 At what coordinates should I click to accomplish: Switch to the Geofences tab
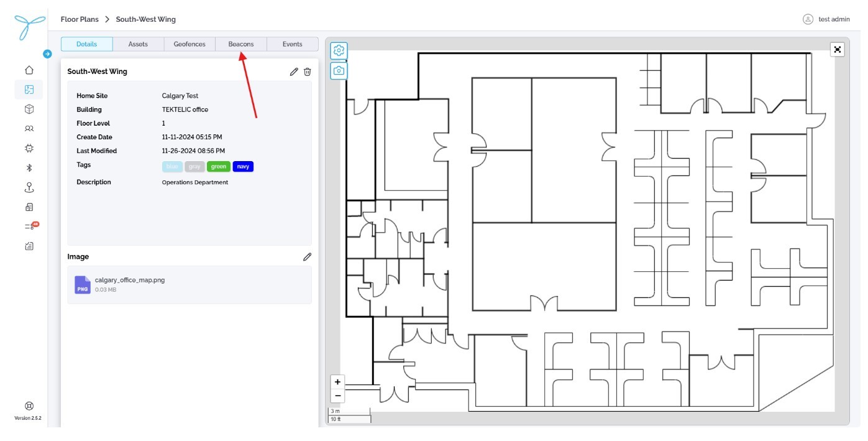pyautogui.click(x=190, y=44)
